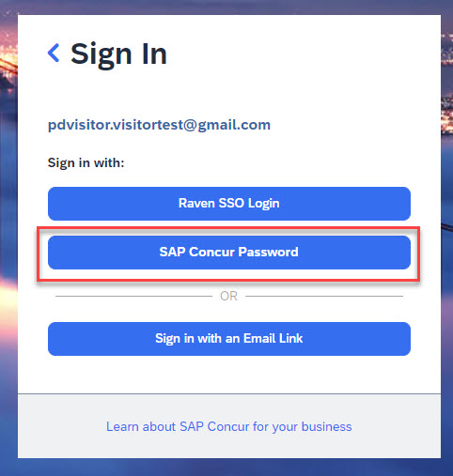
Task: Click the gray footer area beside the link
Action: (62, 427)
